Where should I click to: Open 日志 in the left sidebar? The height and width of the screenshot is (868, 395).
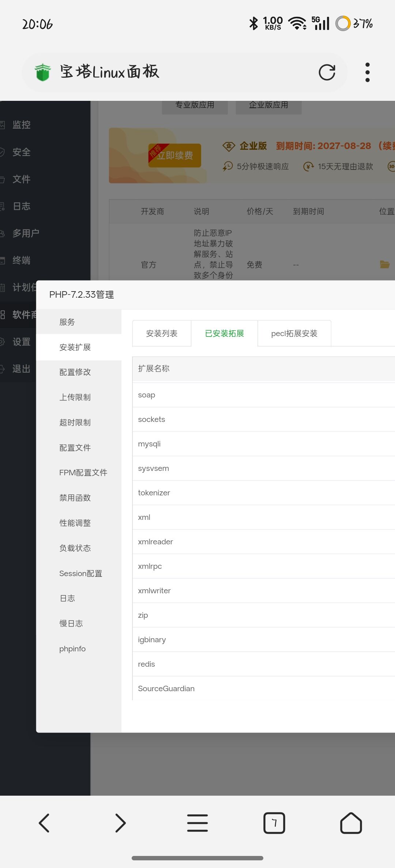coord(22,206)
